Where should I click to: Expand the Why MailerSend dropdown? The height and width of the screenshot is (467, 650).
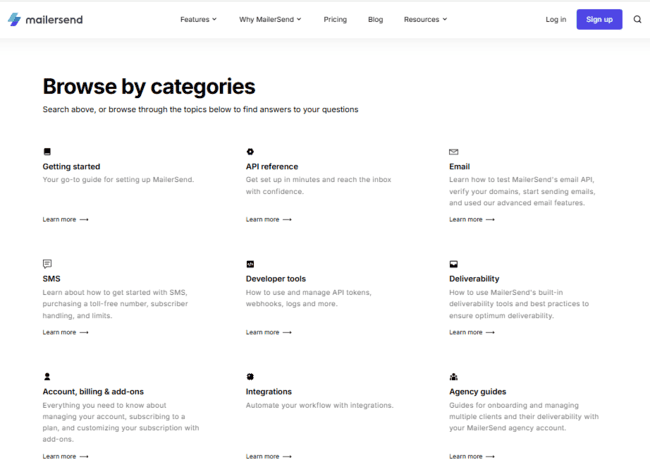pos(270,19)
